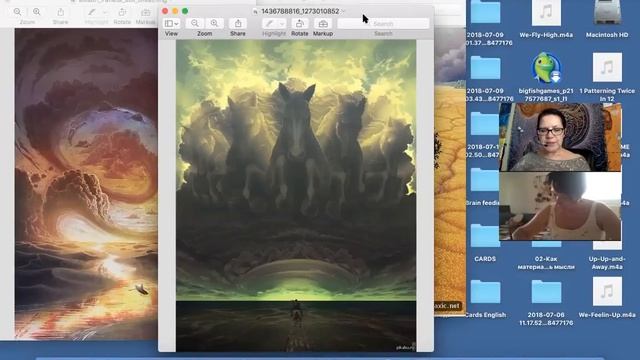Screen dimensions: 640x360
Task: Click the swirling sunset image in left window
Action: [x=86, y=184]
